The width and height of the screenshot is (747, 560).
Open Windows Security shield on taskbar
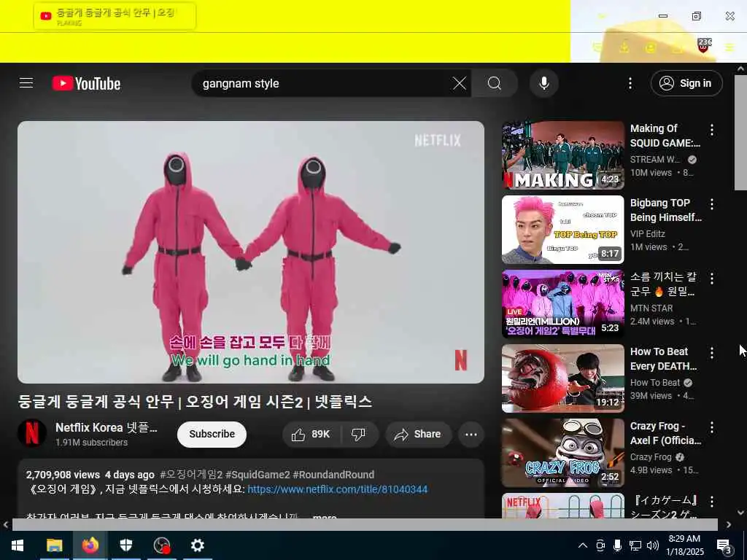[125, 545]
